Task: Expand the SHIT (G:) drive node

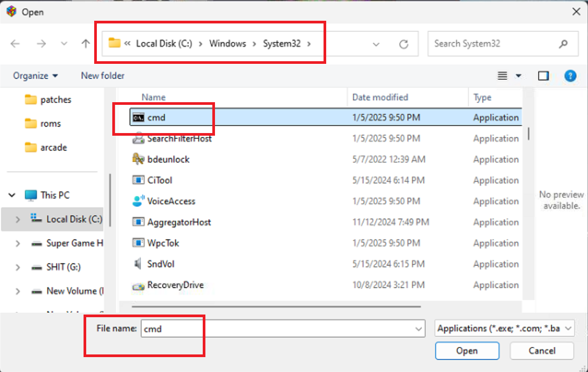Action: (18, 267)
